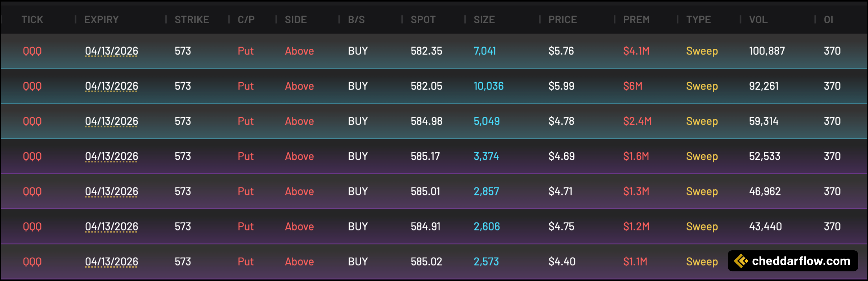Click premium value $2.4M
Screen dimensions: 868x281
coord(637,121)
